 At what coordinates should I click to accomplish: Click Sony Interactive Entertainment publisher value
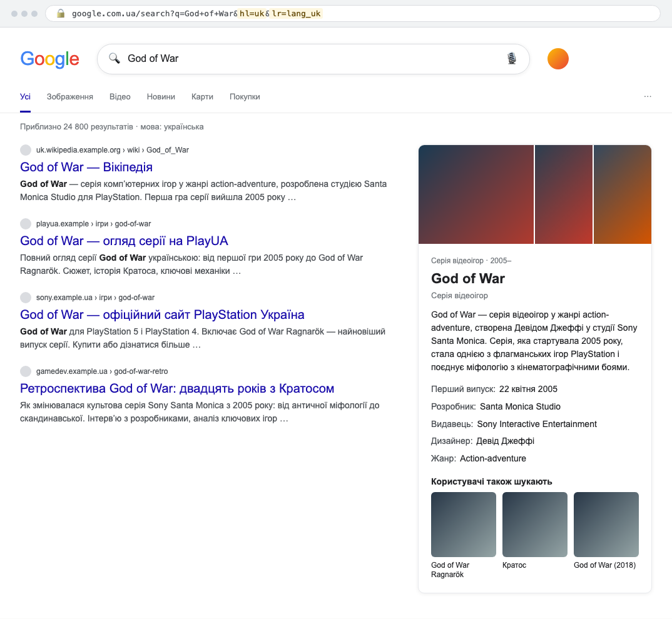coord(537,424)
